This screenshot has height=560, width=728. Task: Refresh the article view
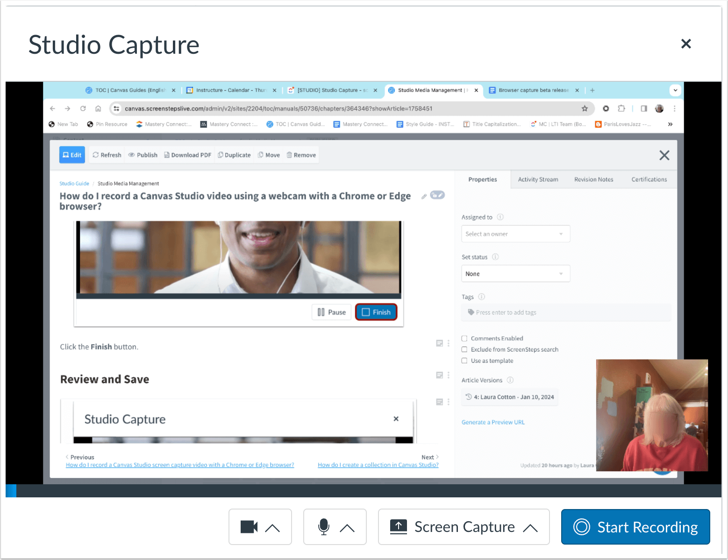click(x=106, y=154)
